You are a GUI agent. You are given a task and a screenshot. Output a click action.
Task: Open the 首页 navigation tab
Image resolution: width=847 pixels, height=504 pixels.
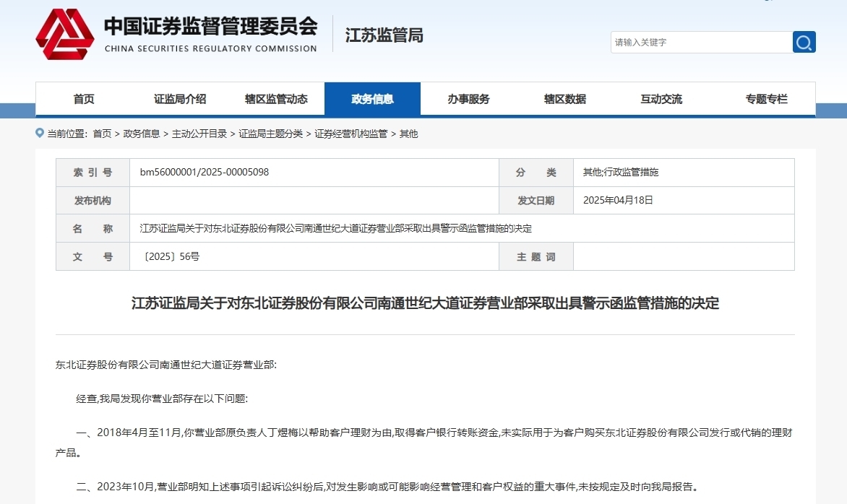tap(84, 99)
